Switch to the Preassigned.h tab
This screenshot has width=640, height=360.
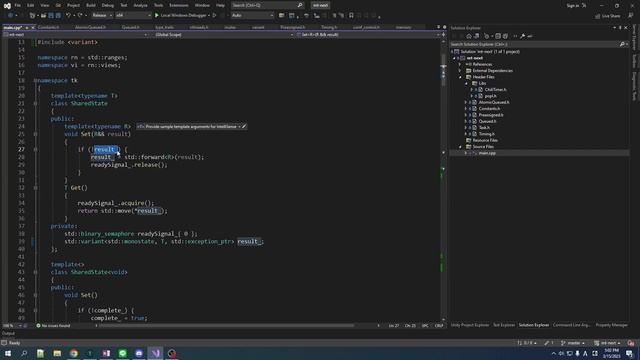(293, 27)
